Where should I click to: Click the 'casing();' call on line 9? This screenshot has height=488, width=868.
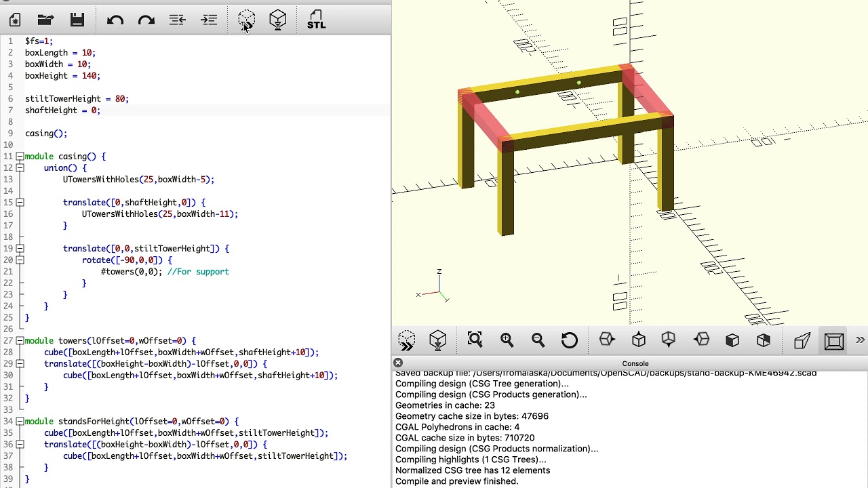(46, 134)
